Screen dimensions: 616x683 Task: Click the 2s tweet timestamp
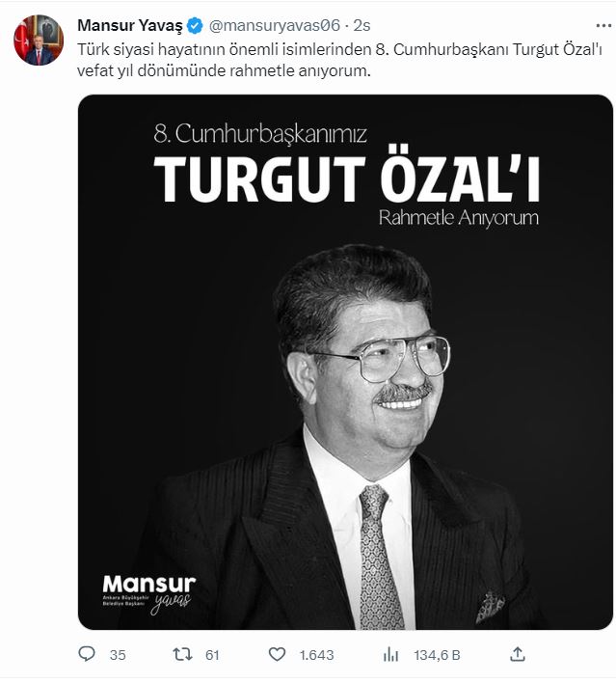[x=362, y=26]
